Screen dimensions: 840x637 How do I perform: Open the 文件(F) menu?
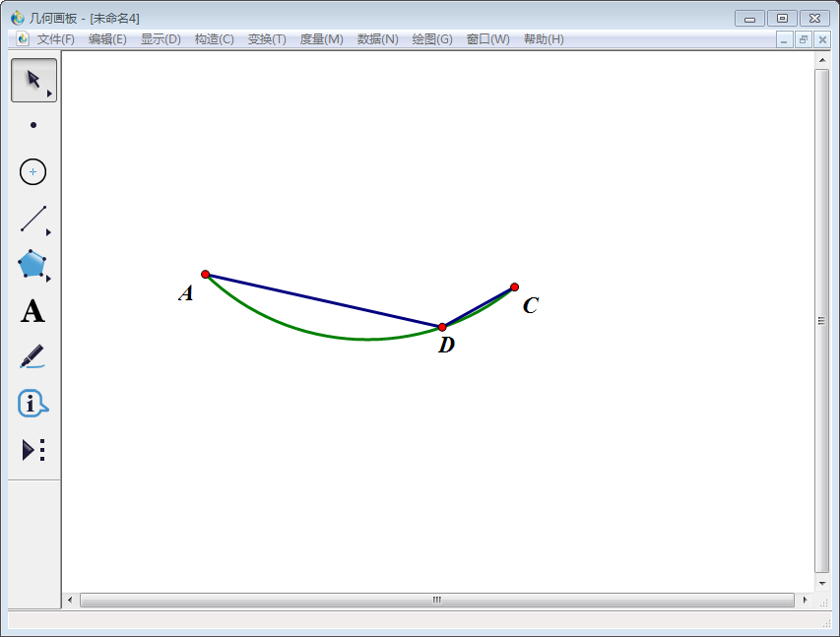[x=56, y=39]
